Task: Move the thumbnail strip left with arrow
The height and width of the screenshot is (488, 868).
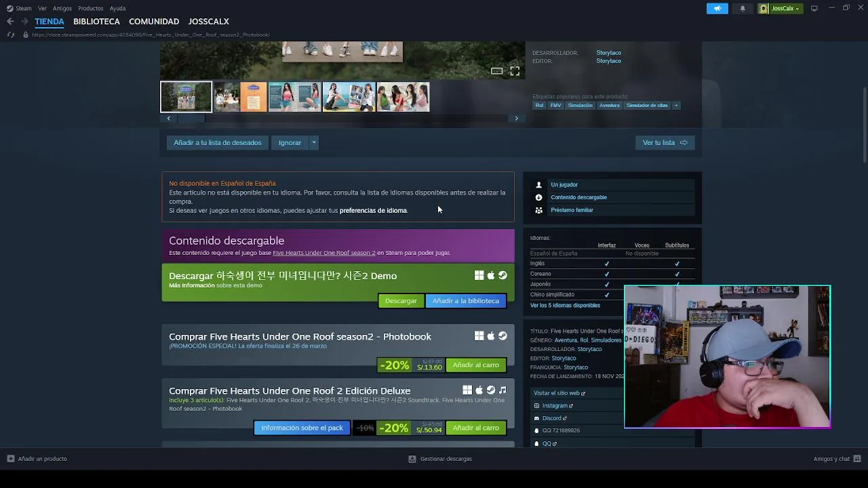Action: (169, 118)
